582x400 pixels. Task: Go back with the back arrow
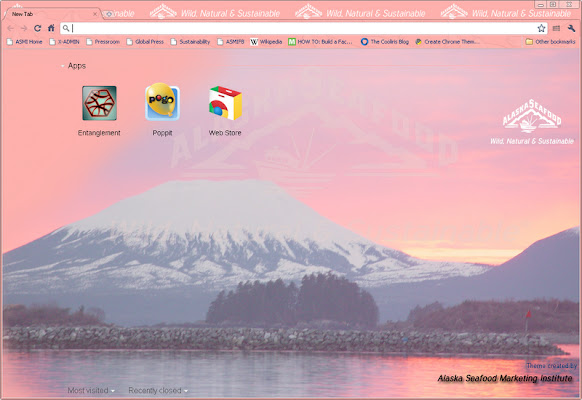[x=11, y=28]
